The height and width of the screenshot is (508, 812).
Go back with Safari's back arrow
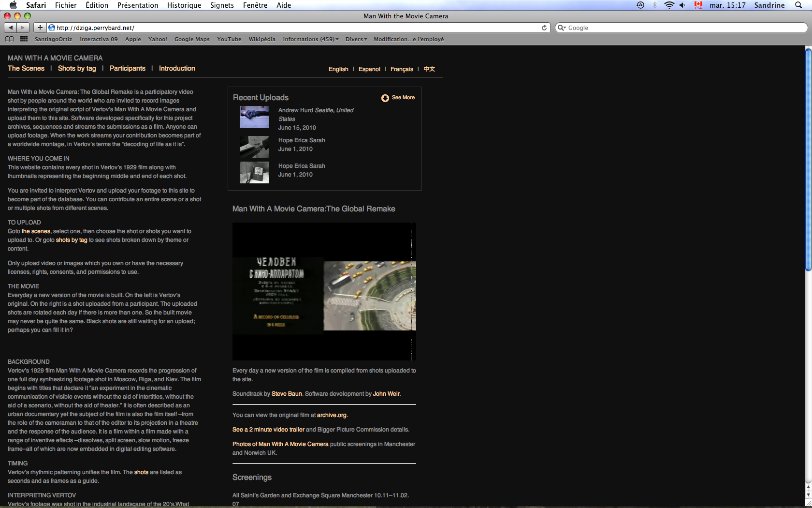pos(11,28)
